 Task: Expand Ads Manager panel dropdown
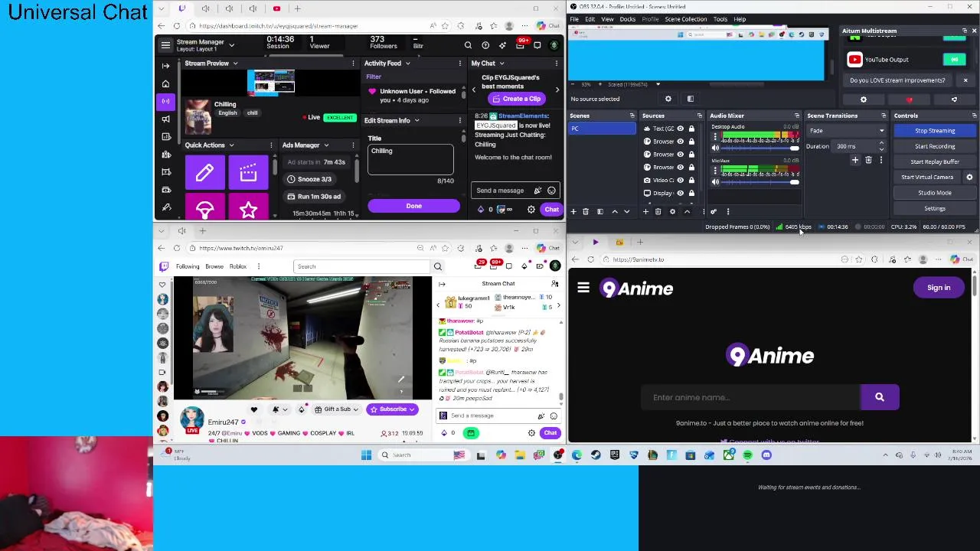tap(325, 145)
